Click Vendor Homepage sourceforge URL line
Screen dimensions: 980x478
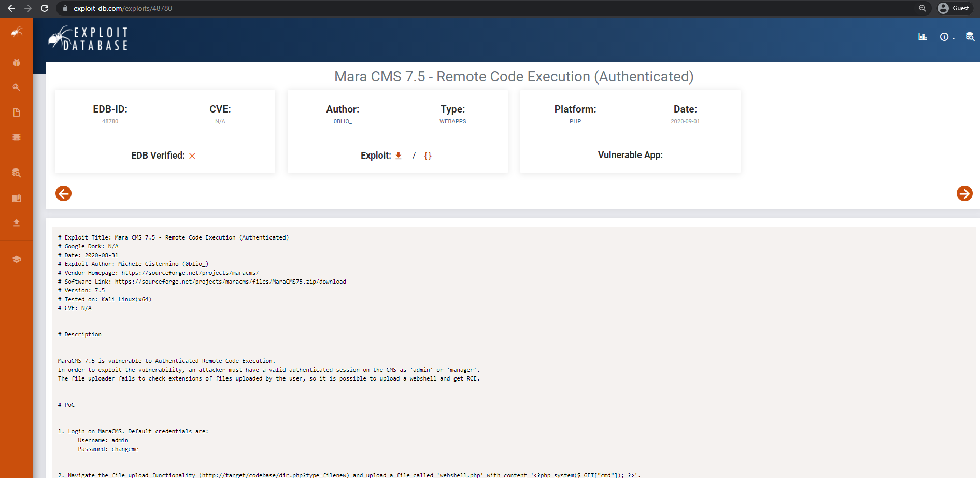click(x=158, y=273)
